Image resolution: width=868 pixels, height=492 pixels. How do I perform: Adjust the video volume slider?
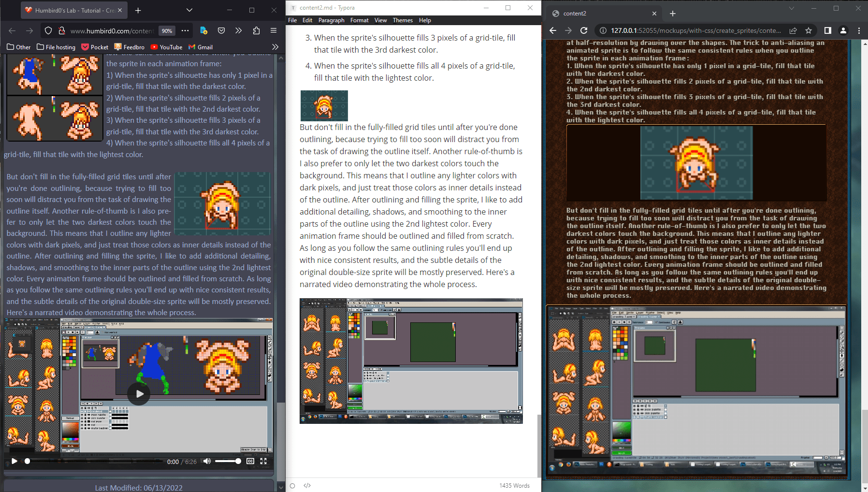(x=228, y=461)
